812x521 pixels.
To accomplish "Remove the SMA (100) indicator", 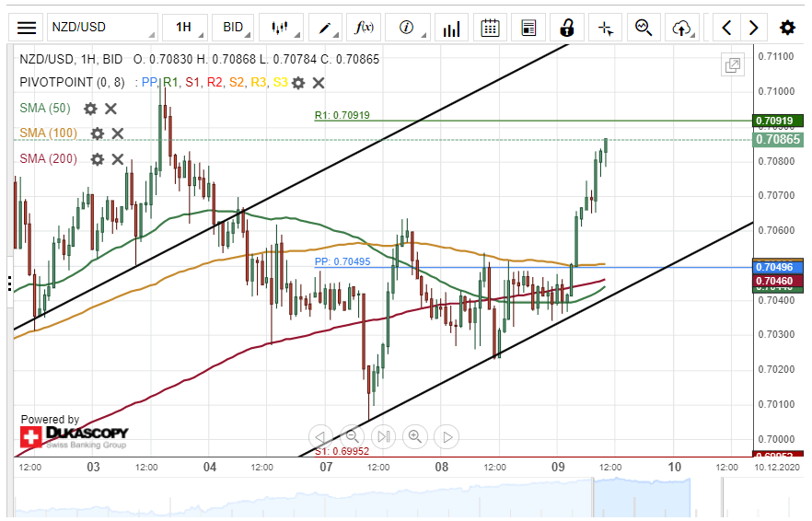I will pyautogui.click(x=118, y=133).
